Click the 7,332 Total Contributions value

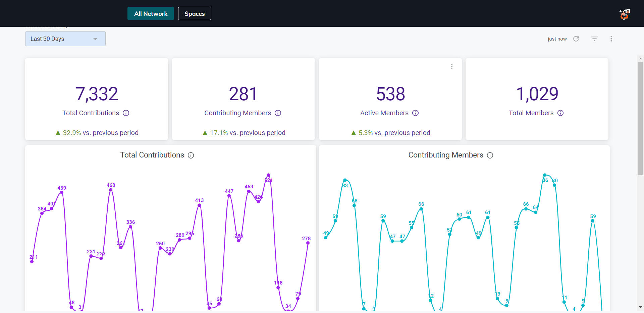pos(97,94)
